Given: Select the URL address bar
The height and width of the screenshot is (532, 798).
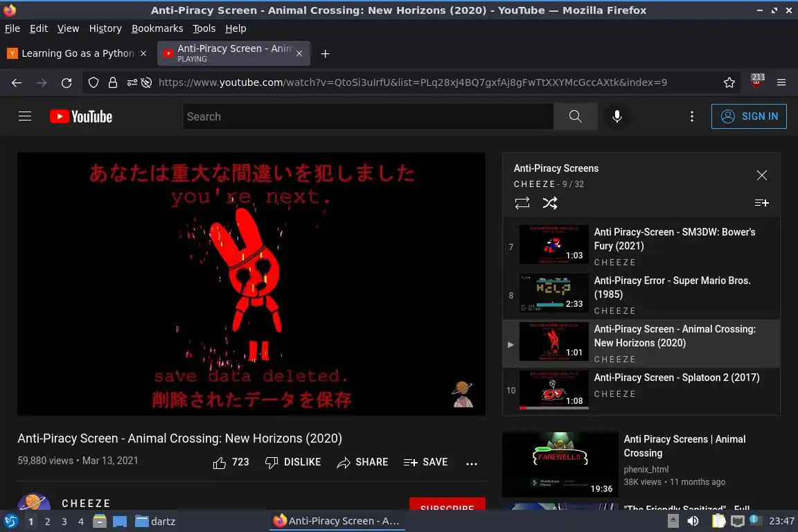Looking at the screenshot, I should (412, 82).
